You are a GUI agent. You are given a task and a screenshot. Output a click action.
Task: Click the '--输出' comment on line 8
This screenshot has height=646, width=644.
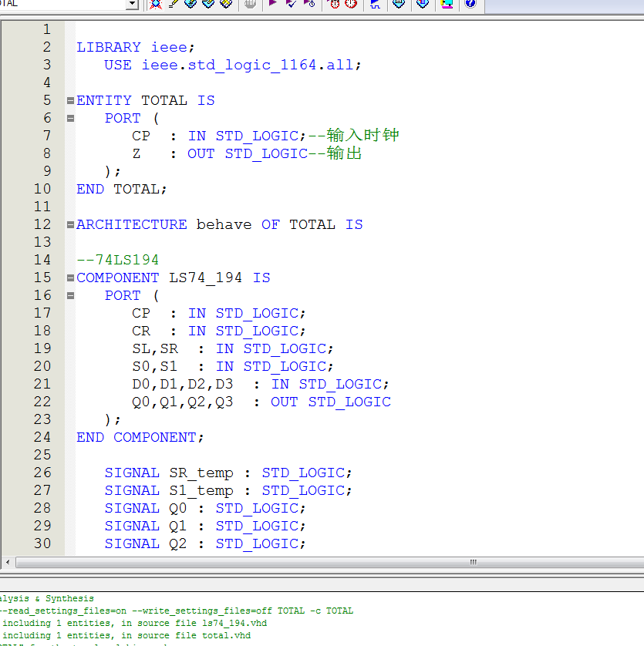[x=335, y=153]
